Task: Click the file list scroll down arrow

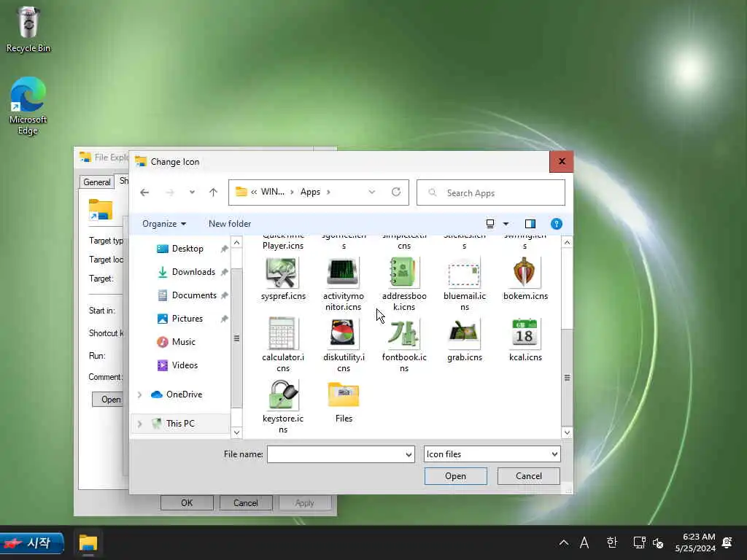Action: click(567, 433)
